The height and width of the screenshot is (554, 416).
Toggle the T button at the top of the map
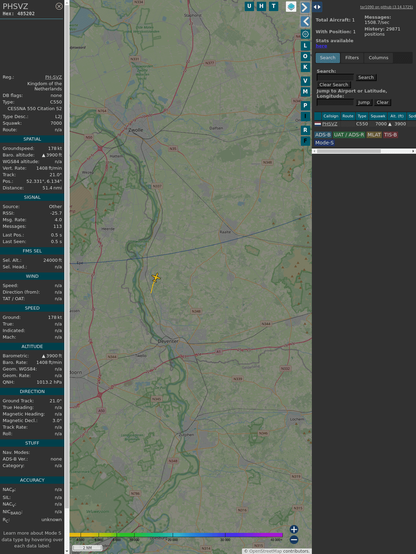coord(273,6)
